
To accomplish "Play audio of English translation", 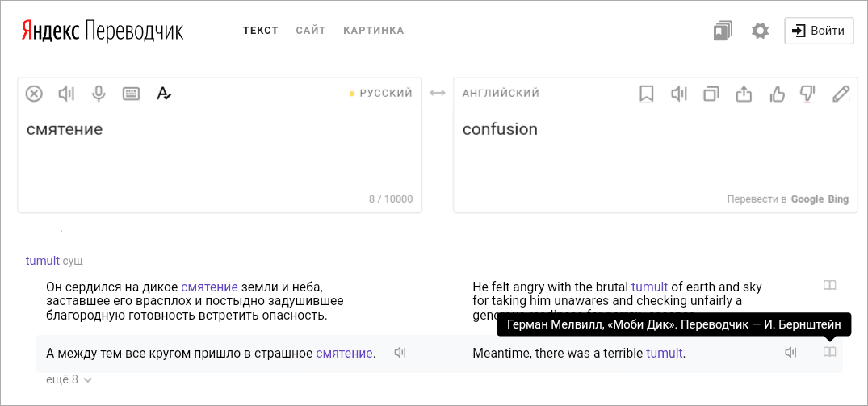I will pyautogui.click(x=679, y=94).
